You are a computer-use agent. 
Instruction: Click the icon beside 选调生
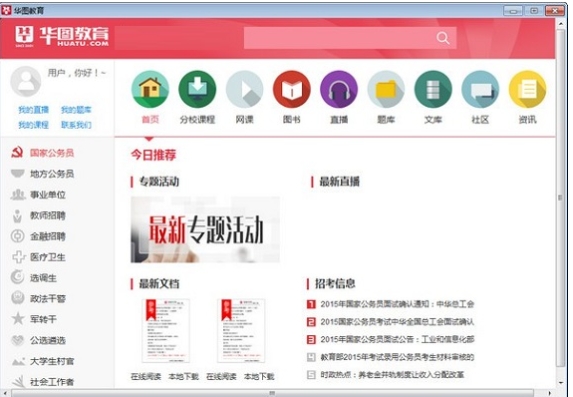(17, 277)
